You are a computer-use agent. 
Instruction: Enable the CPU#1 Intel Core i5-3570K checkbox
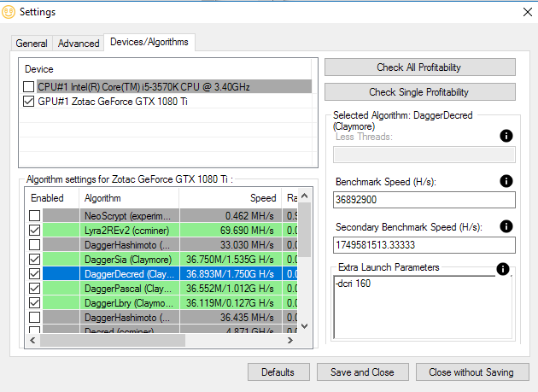pos(28,86)
